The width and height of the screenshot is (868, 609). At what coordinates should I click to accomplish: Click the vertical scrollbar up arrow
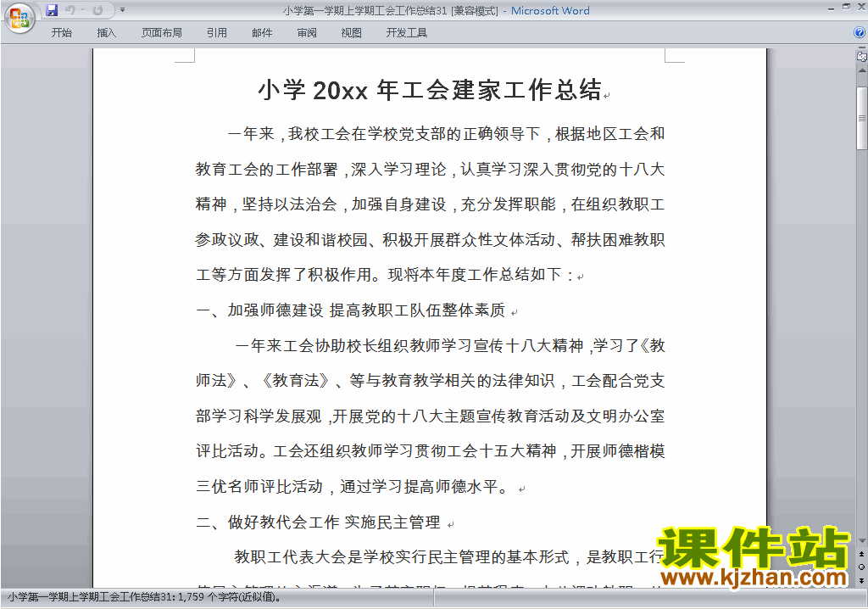pyautogui.click(x=861, y=70)
